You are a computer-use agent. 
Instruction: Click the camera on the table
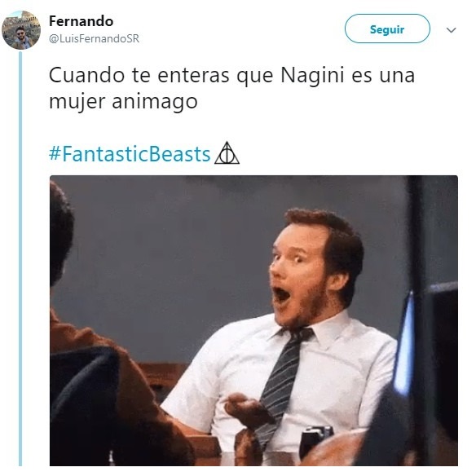(x=315, y=440)
